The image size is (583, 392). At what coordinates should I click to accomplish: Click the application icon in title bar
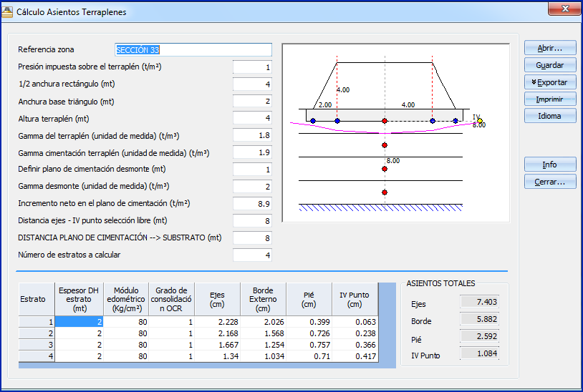7,12
